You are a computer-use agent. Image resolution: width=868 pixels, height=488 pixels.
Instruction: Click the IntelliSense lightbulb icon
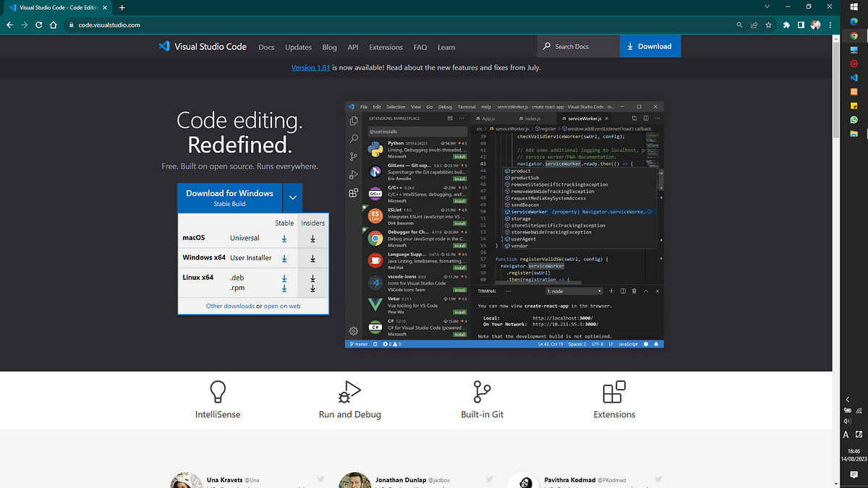pyautogui.click(x=217, y=390)
